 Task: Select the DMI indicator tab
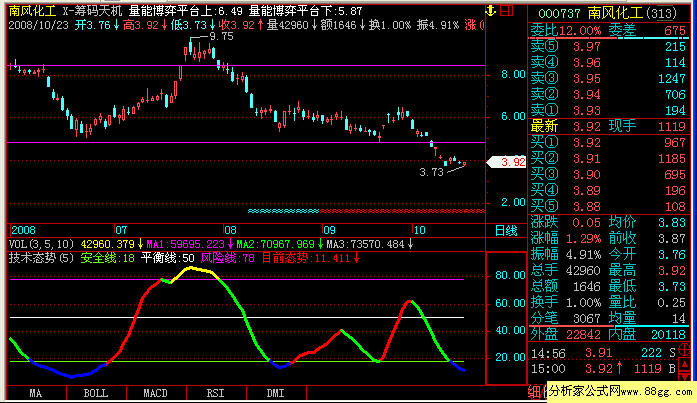[276, 393]
